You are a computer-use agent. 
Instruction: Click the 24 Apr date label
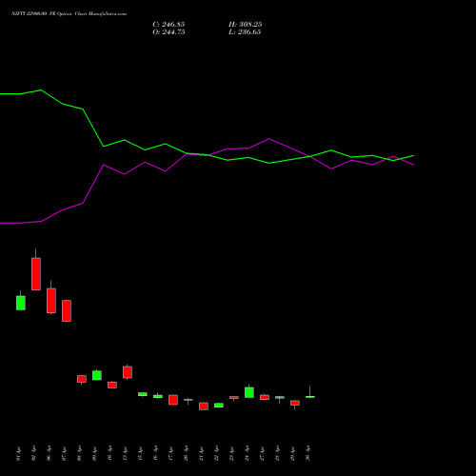(x=247, y=453)
